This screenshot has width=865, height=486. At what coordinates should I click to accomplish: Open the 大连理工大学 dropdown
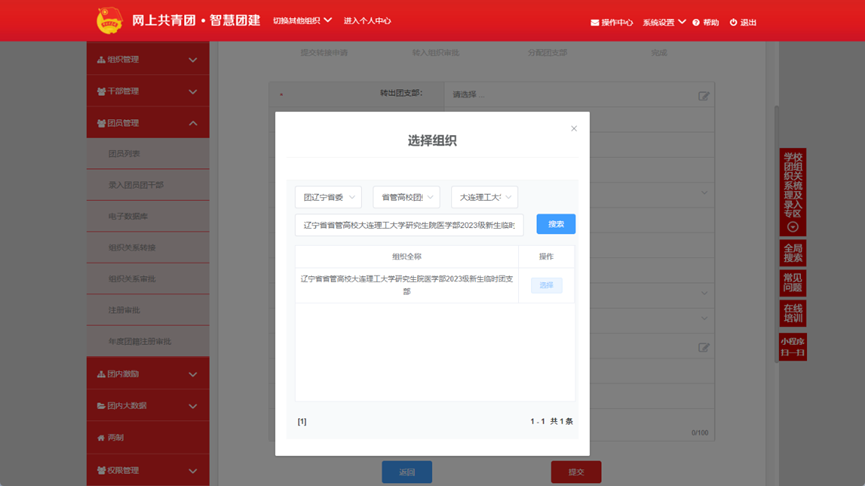pyautogui.click(x=484, y=197)
